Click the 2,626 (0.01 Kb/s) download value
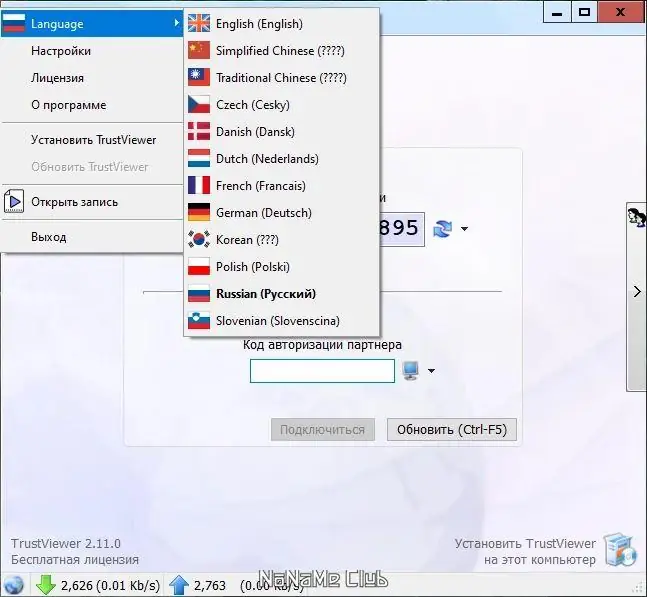Image resolution: width=647 pixels, height=597 pixels. pos(110,585)
